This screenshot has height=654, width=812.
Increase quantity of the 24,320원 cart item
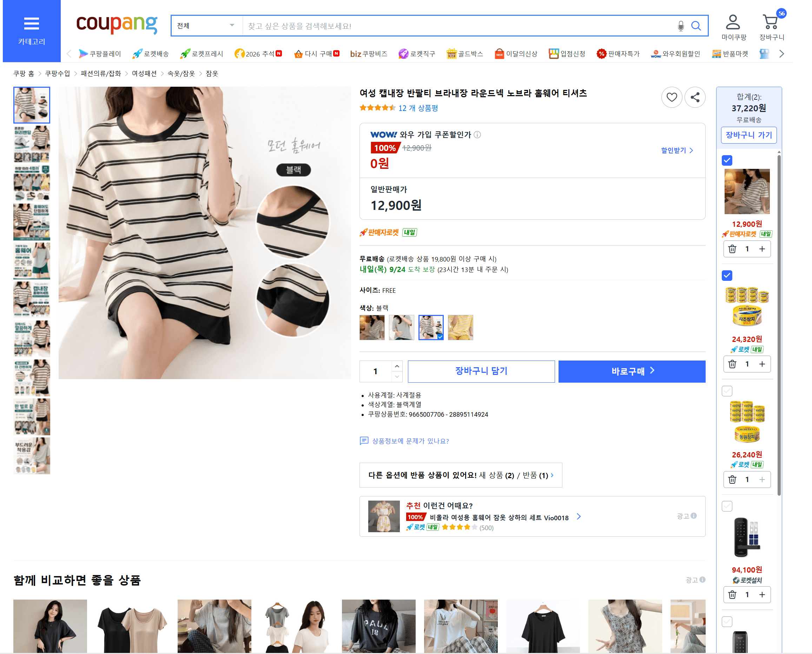(x=762, y=364)
